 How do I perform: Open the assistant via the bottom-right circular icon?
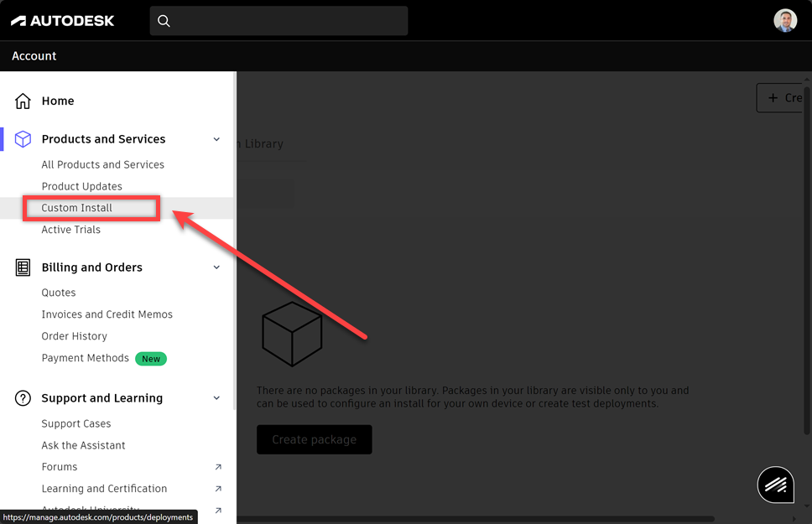pos(774,484)
